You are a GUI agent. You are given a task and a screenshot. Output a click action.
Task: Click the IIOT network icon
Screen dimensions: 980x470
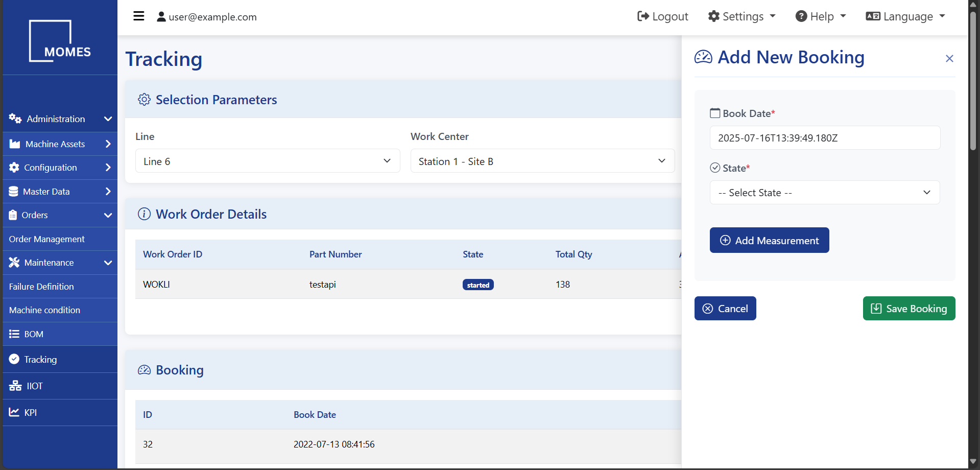click(15, 386)
